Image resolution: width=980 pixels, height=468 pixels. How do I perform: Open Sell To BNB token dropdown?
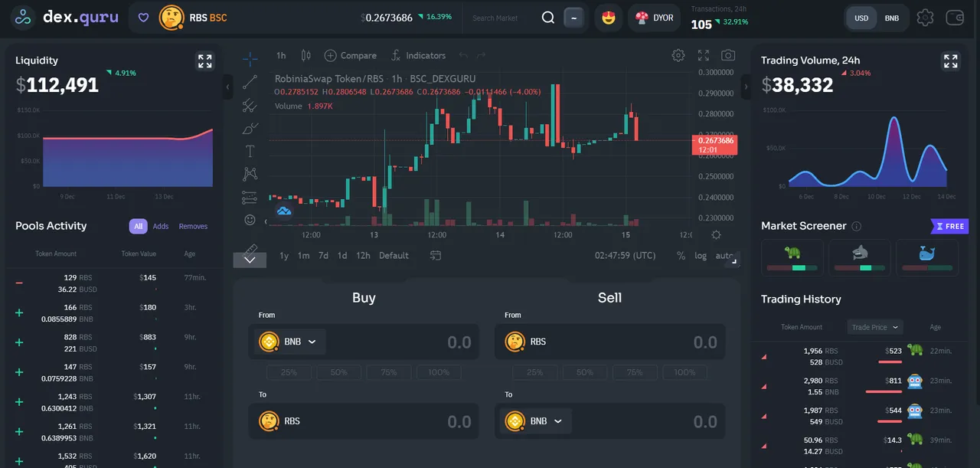point(536,421)
